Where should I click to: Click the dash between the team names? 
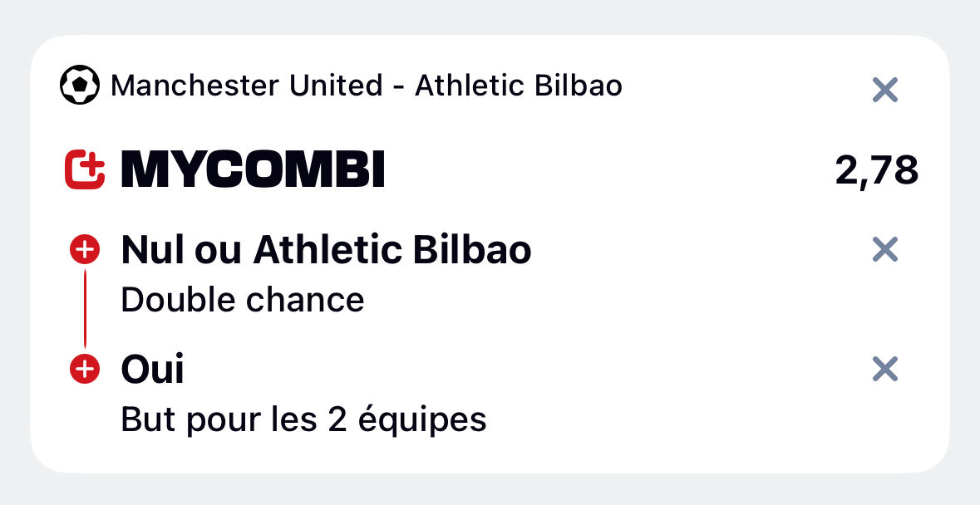pos(399,87)
